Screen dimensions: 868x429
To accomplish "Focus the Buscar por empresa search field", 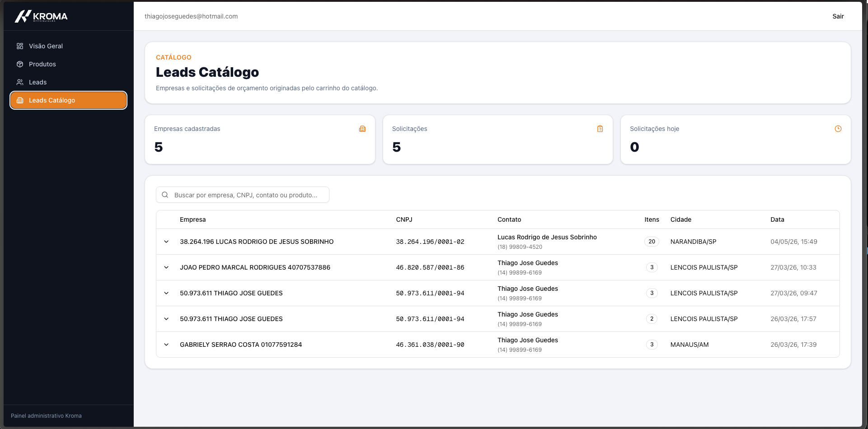I will 243,195.
